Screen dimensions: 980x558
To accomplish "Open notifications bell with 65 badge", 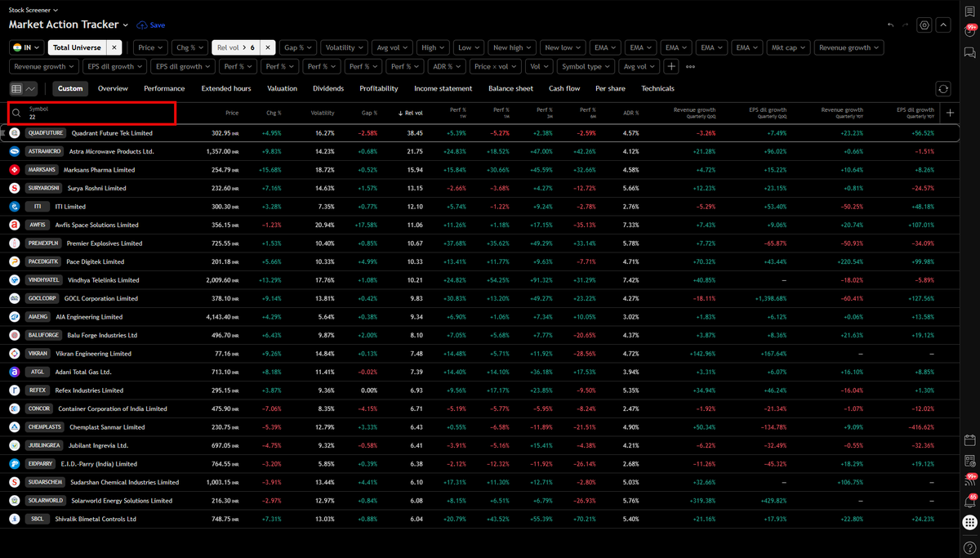I will (x=970, y=501).
